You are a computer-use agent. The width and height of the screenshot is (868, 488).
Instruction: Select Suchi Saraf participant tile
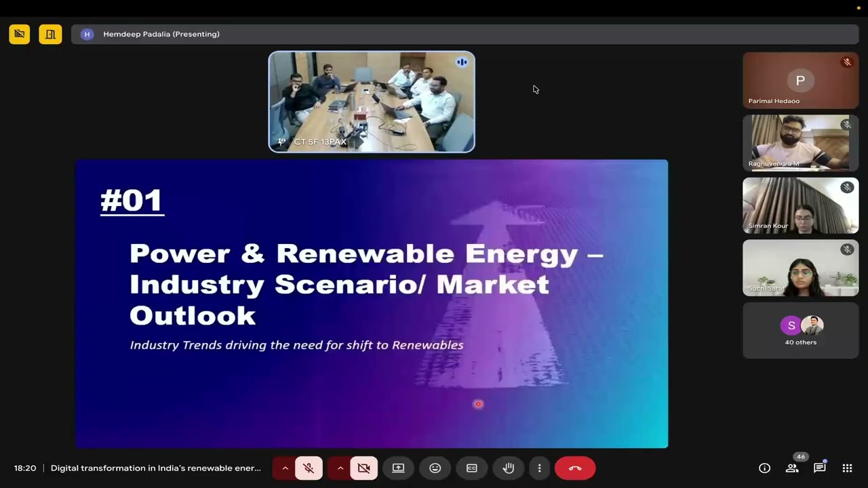point(800,268)
